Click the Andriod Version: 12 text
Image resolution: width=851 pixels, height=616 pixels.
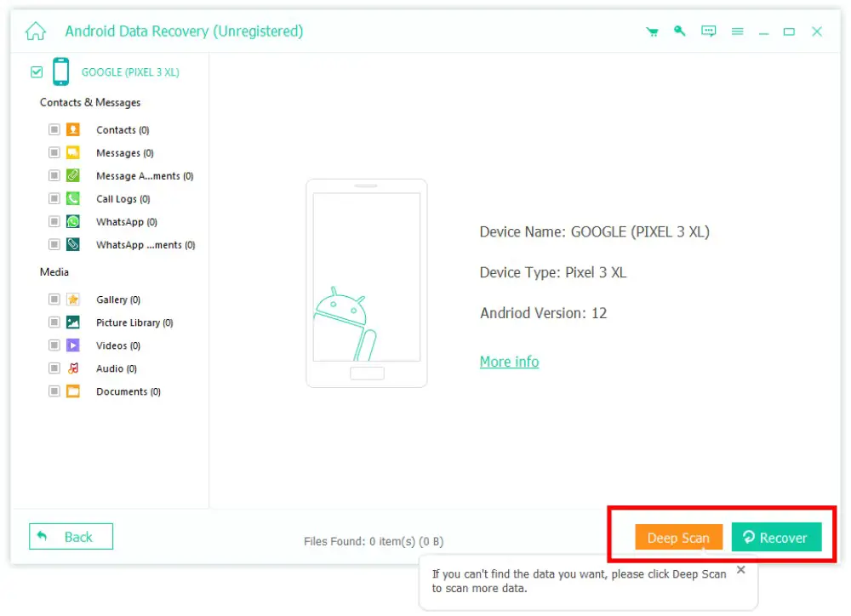tap(543, 312)
